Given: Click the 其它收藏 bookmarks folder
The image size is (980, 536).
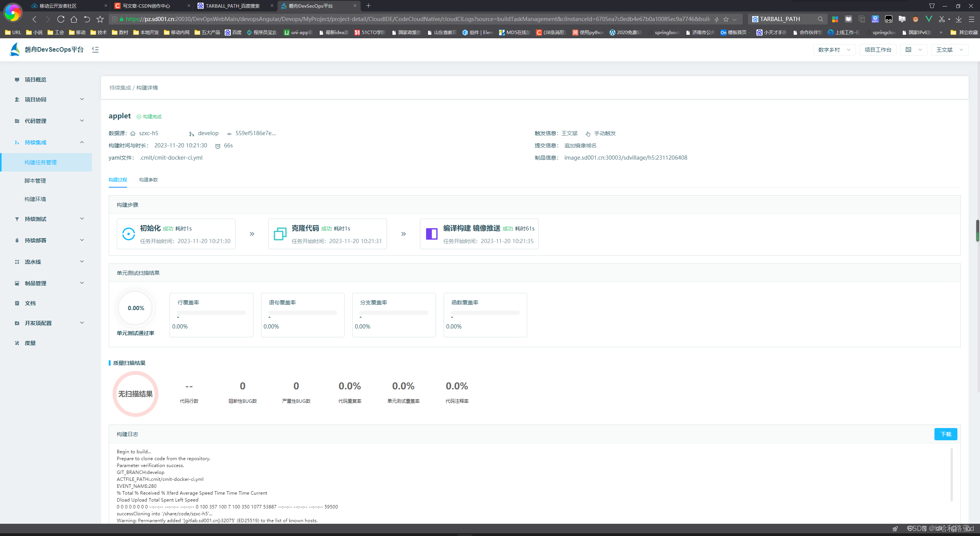Looking at the screenshot, I should (x=964, y=33).
